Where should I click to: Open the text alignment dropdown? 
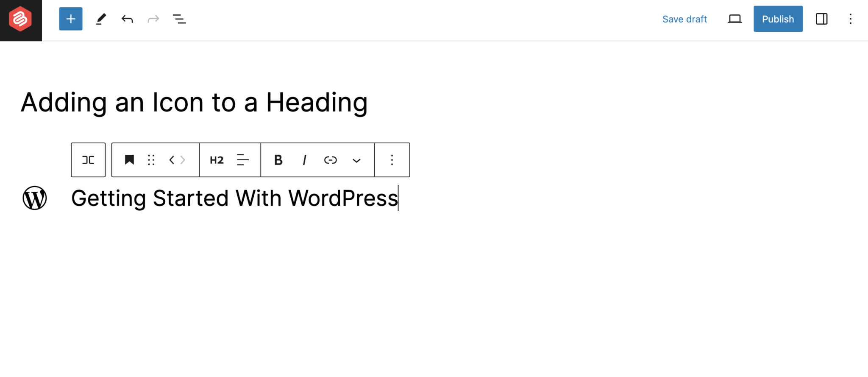[x=242, y=160]
